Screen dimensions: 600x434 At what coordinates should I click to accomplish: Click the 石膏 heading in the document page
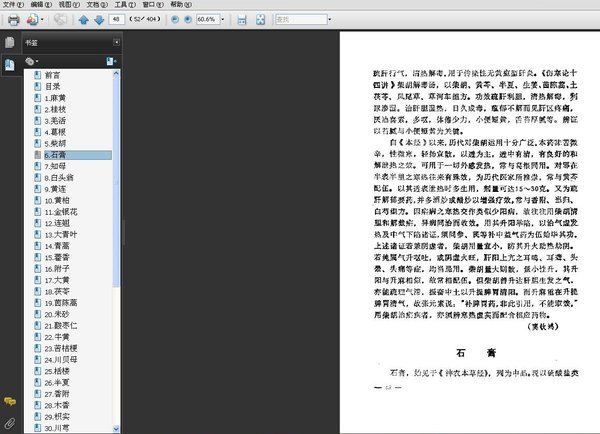coord(476,353)
